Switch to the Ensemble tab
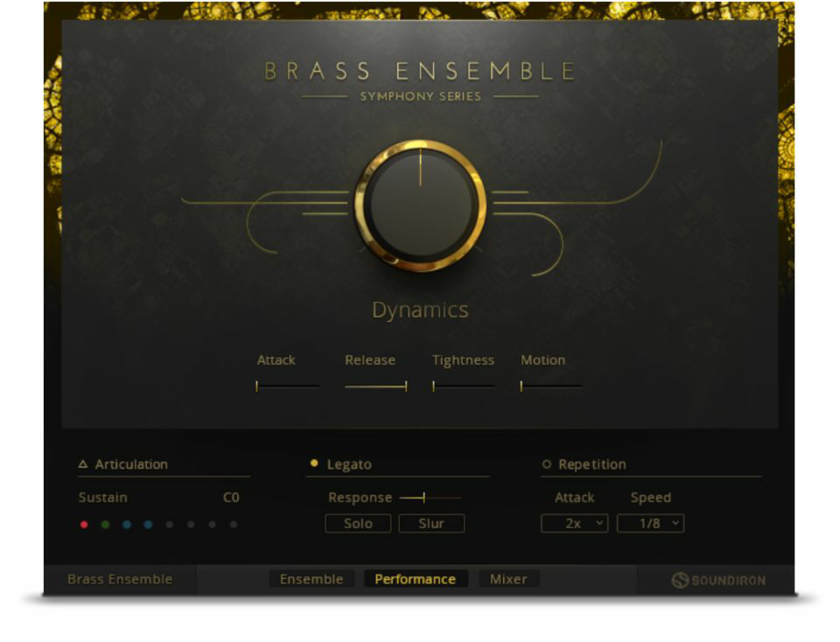840x642 pixels. click(x=311, y=579)
